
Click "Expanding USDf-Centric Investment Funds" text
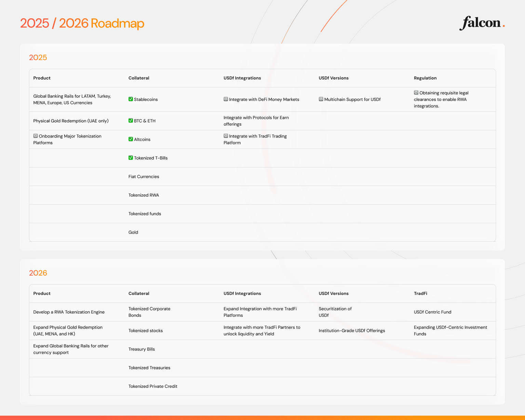point(450,331)
